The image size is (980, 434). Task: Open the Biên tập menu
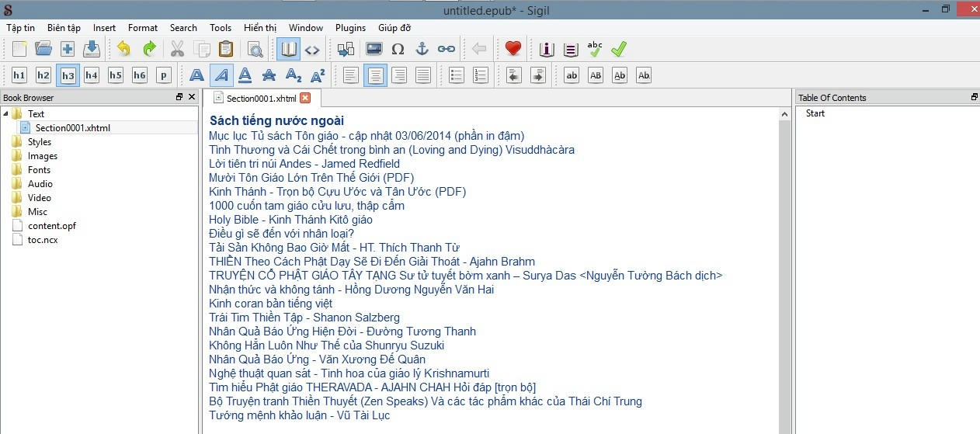64,27
